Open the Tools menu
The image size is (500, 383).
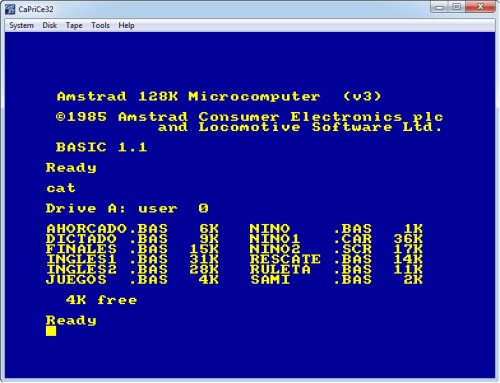100,25
